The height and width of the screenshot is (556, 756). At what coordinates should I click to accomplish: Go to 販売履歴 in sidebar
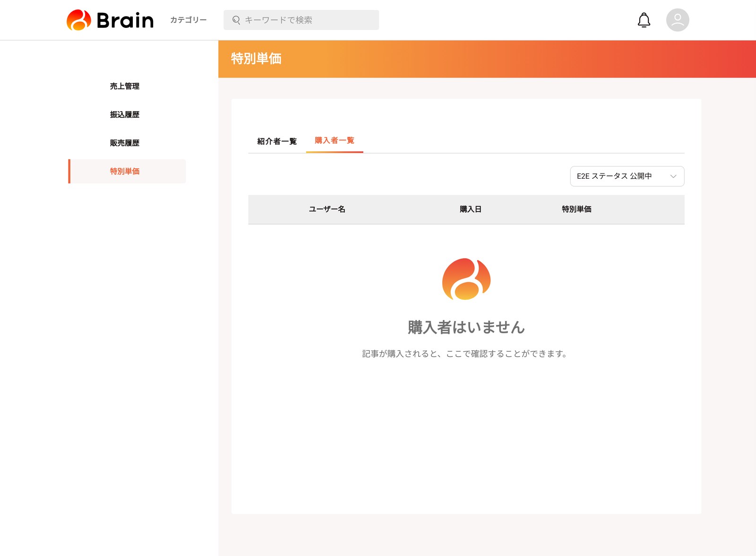125,143
